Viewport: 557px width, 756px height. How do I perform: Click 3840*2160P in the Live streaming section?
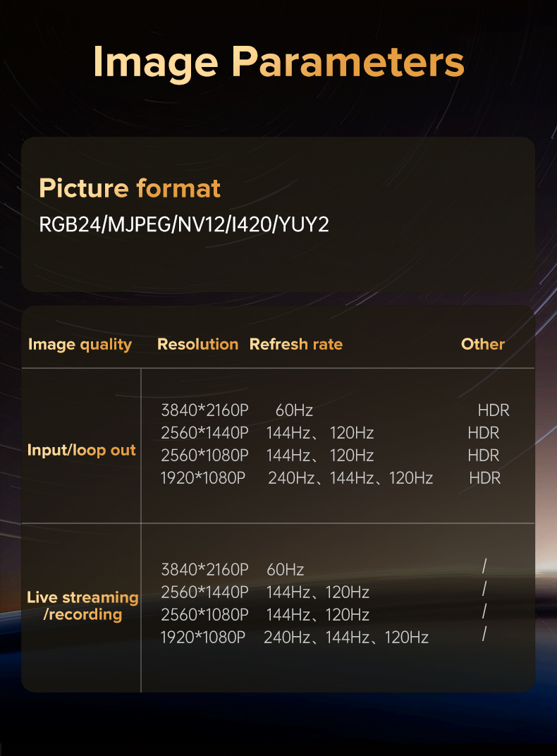click(204, 569)
